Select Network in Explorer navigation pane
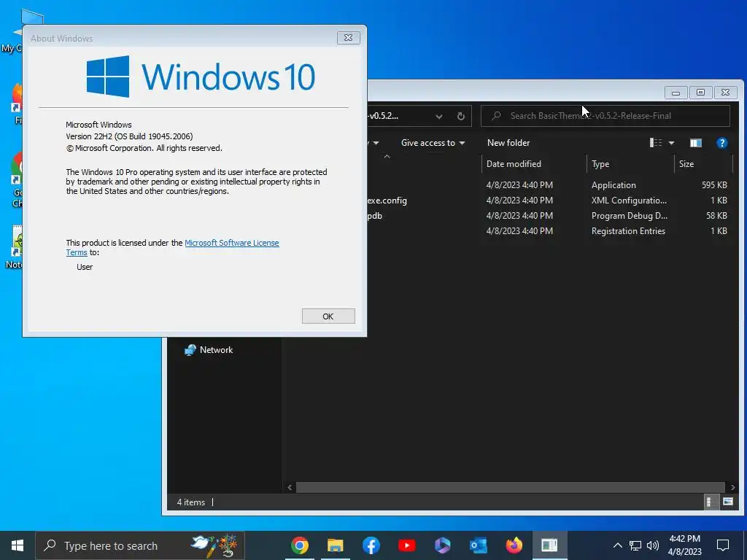This screenshot has height=560, width=747. pyautogui.click(x=216, y=349)
